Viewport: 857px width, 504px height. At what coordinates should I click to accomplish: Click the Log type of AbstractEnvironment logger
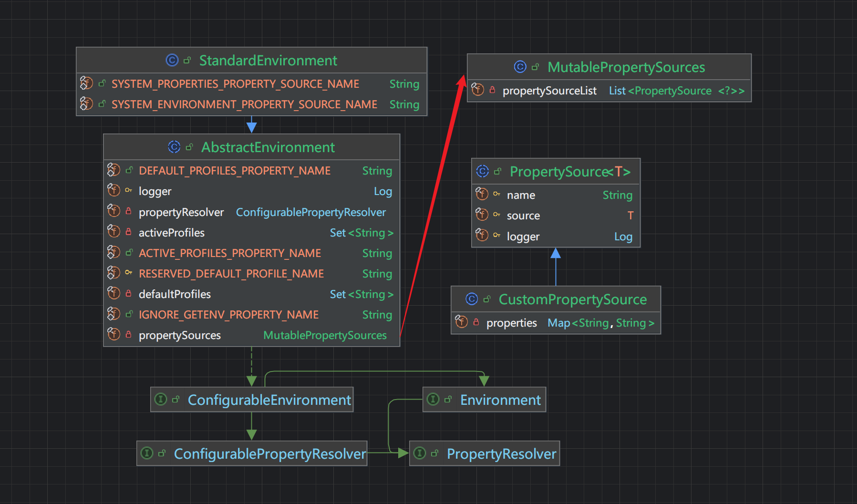pyautogui.click(x=383, y=191)
